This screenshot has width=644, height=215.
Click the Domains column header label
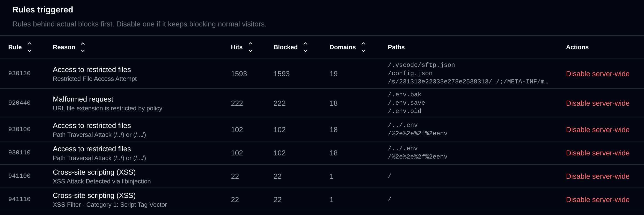pos(342,47)
